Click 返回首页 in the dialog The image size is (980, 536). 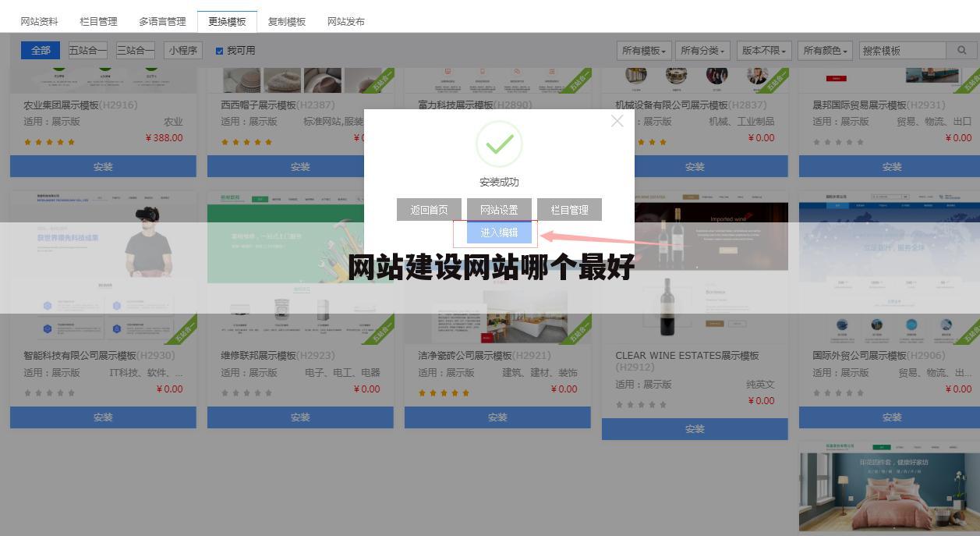coord(429,210)
